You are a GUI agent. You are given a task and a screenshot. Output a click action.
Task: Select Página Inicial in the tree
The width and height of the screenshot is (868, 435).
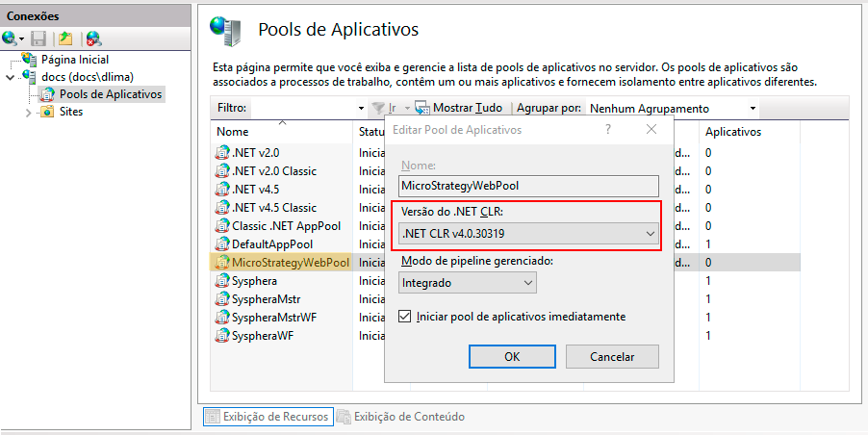click(75, 60)
